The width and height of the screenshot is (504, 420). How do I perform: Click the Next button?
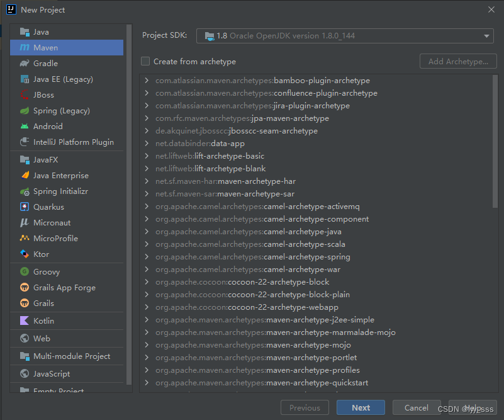[x=361, y=407]
